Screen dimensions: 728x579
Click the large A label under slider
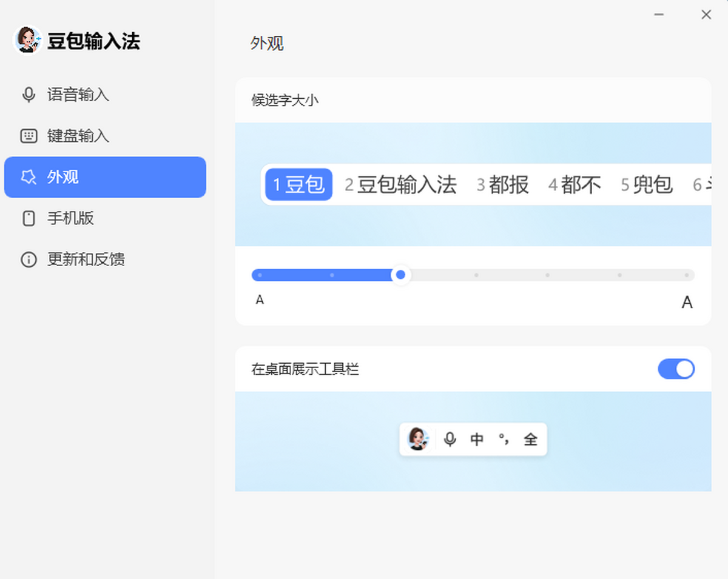tap(687, 302)
